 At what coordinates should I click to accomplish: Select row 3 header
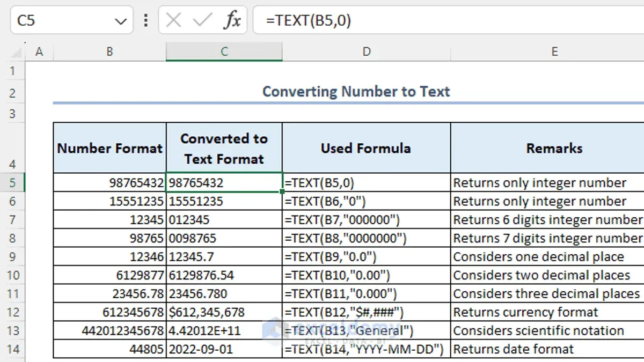click(x=13, y=113)
